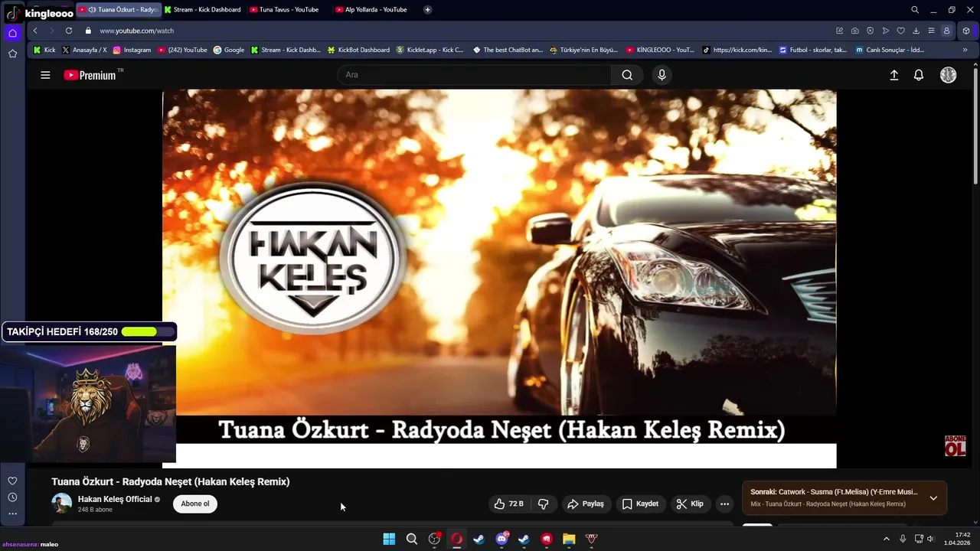Mute the Tuana Özkurt tab via speaker icon

[x=92, y=10]
